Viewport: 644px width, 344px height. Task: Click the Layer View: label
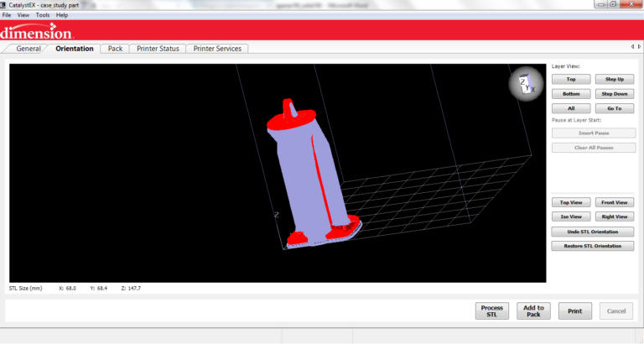tap(565, 66)
